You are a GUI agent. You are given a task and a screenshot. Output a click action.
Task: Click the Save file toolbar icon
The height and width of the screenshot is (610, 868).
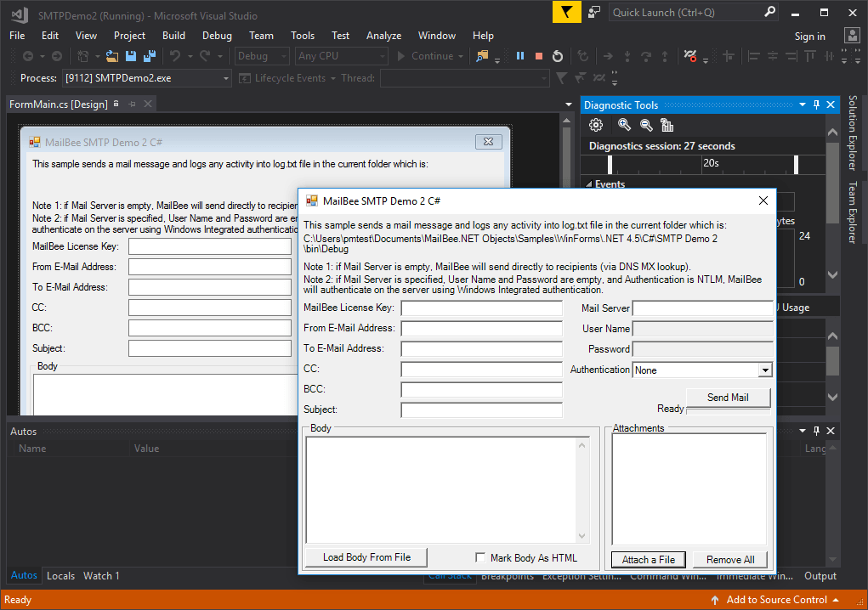[x=131, y=56]
